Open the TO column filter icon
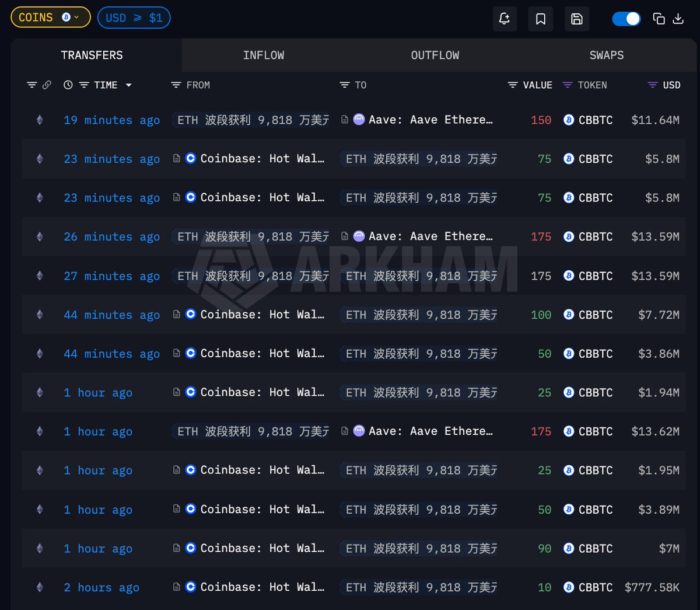This screenshot has height=610, width=700. pos(344,85)
